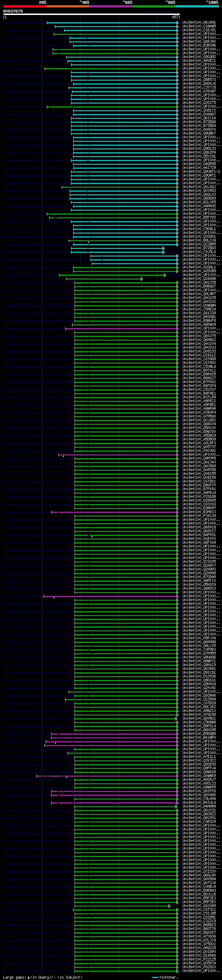
Task: Select the UniRef100_P10536 label
Action: (x=199, y=676)
